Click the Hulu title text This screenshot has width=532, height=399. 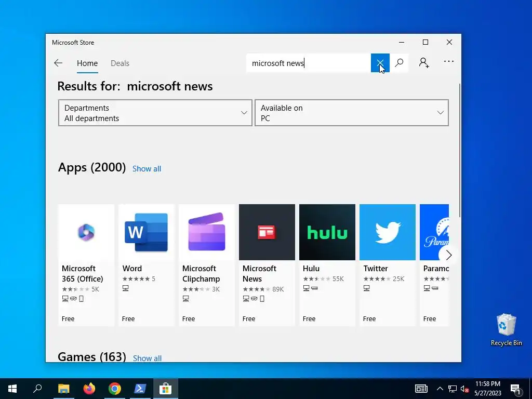311,269
